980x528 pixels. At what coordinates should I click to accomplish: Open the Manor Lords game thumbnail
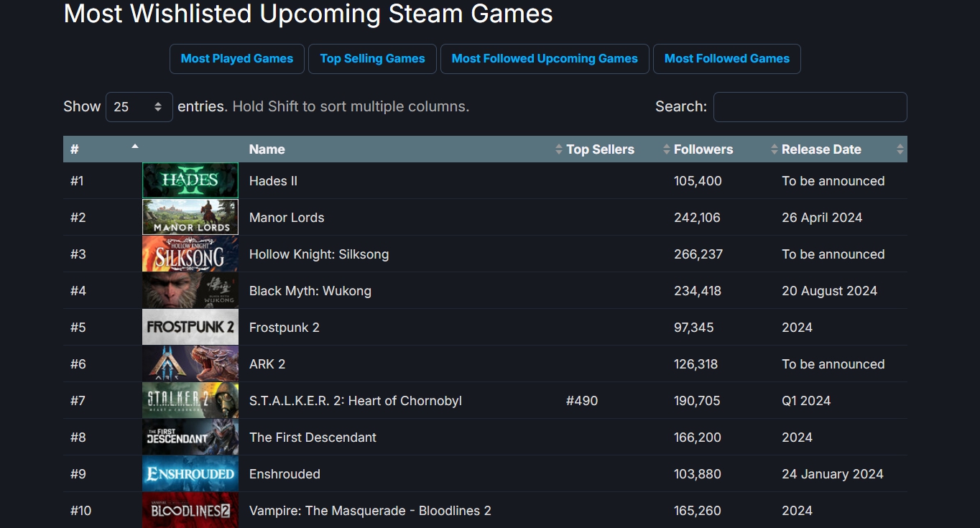(190, 217)
